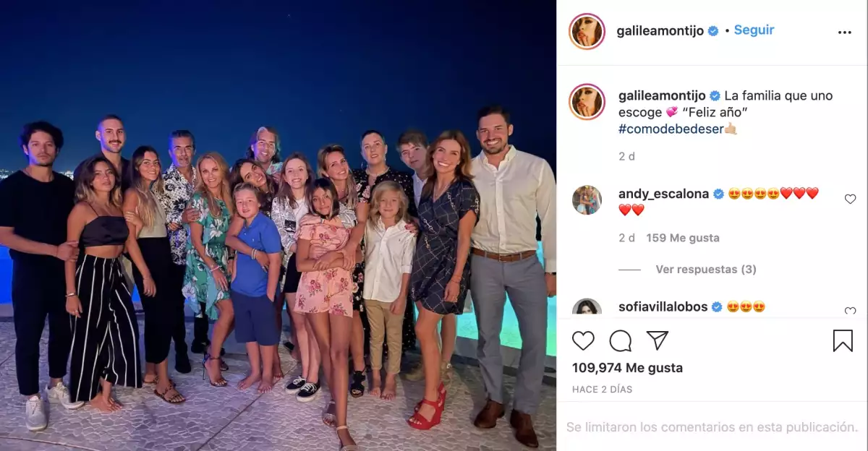This screenshot has width=868, height=451.
Task: Open the three-dot post options menu
Action: pyautogui.click(x=845, y=33)
